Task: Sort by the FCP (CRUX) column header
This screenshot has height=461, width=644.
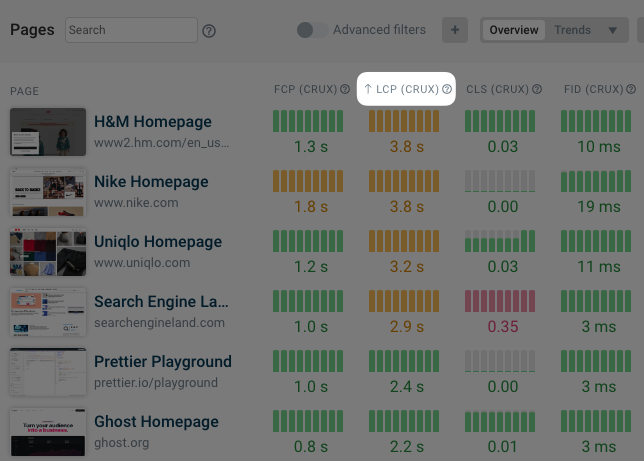Action: (x=305, y=89)
